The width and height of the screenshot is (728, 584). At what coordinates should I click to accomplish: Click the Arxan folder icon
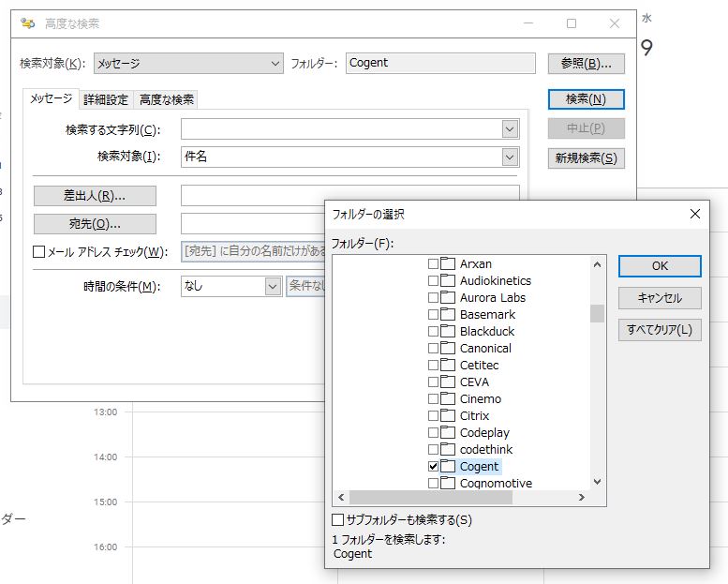tap(448, 264)
